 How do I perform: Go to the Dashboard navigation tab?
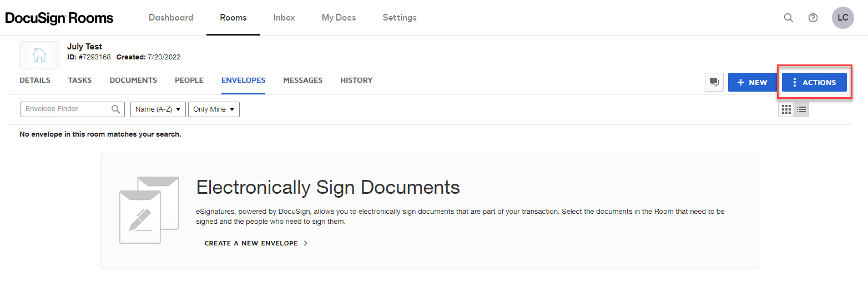(x=171, y=18)
